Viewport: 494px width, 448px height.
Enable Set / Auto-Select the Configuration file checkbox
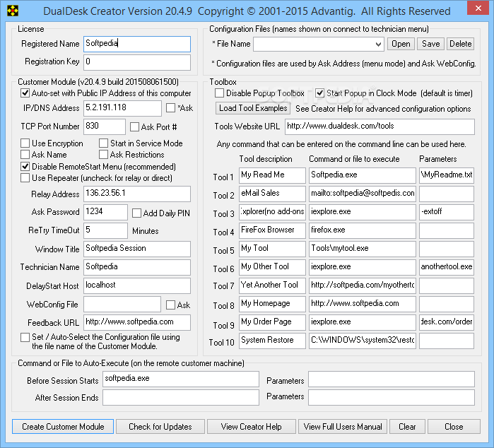25,338
